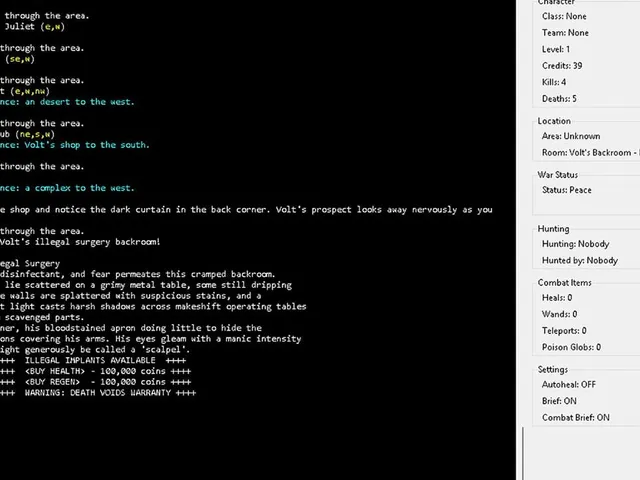Screen dimensions: 640x480
Task: Click the Autoheal: OFF setting
Action: 569,384
